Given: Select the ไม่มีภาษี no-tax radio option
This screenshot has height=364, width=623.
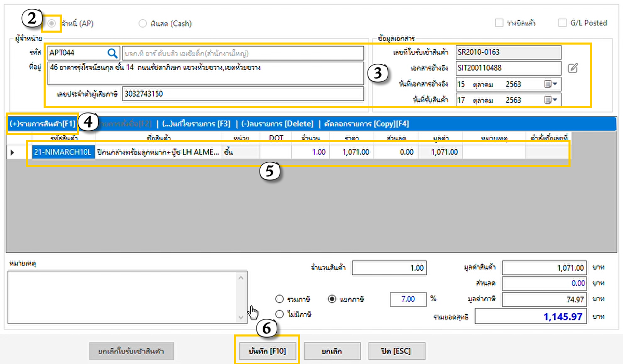Looking at the screenshot, I should click(x=280, y=314).
